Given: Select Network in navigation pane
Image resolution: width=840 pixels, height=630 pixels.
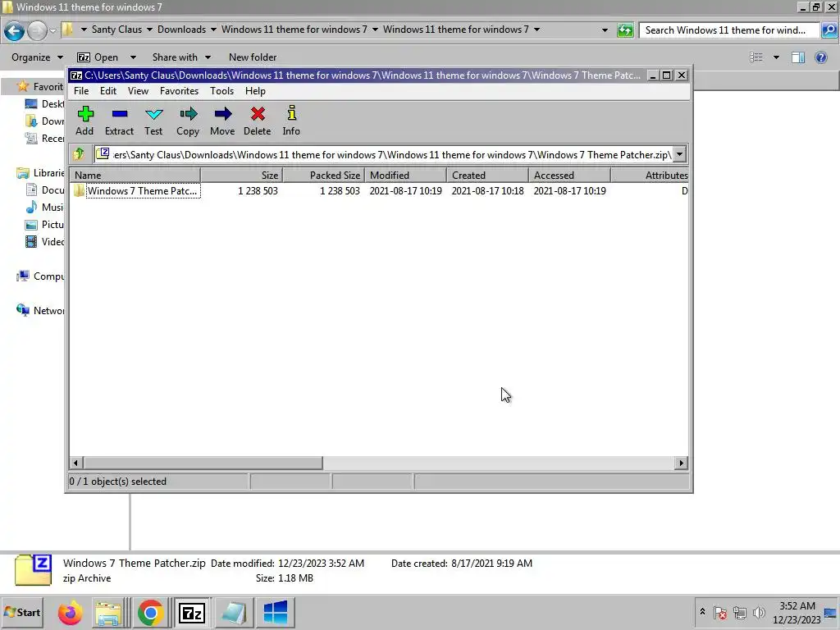Looking at the screenshot, I should click(x=40, y=311).
